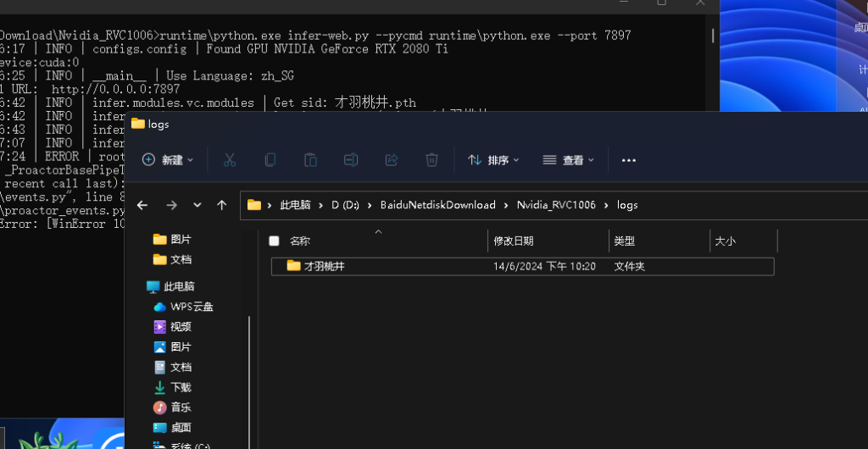Viewport: 868px width, 449px height.
Task: Click the Delete trash icon
Action: [x=431, y=160]
